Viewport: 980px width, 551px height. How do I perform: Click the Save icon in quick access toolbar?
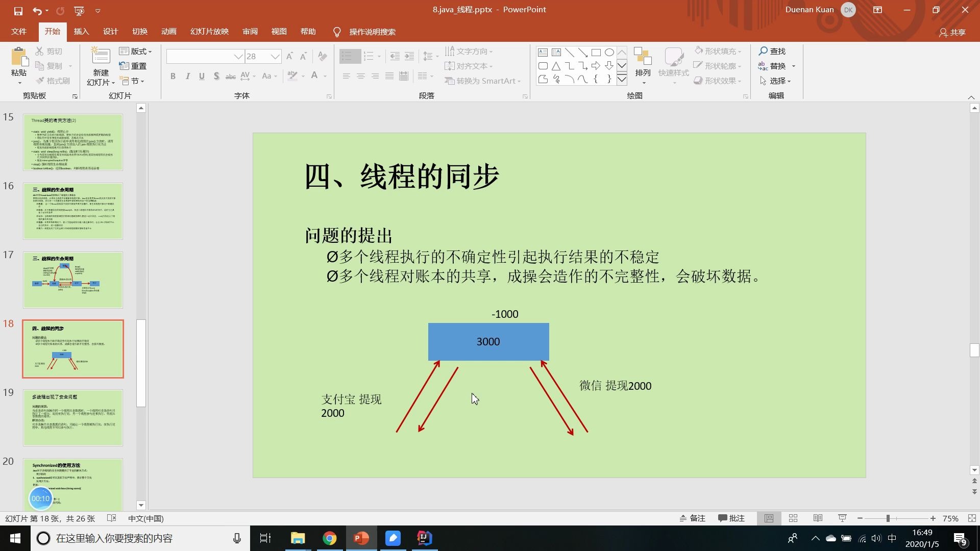(18, 10)
